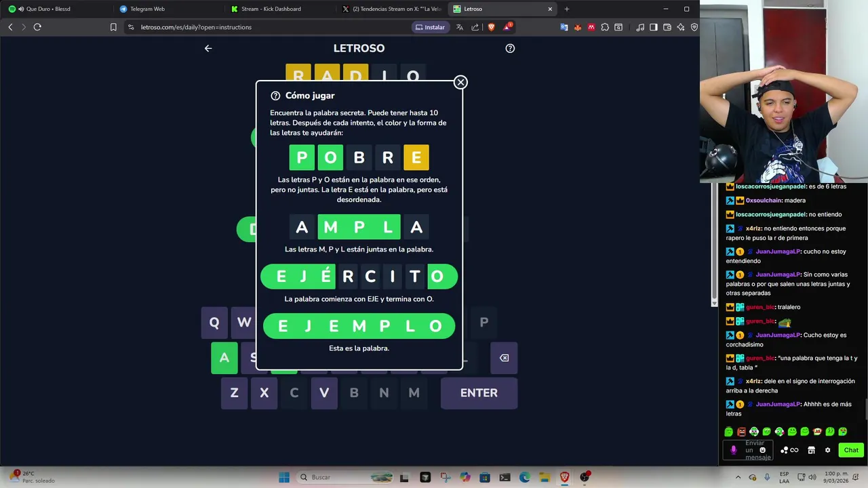868x488 pixels.
Task: Click the streamer webcam video
Action: 784,91
